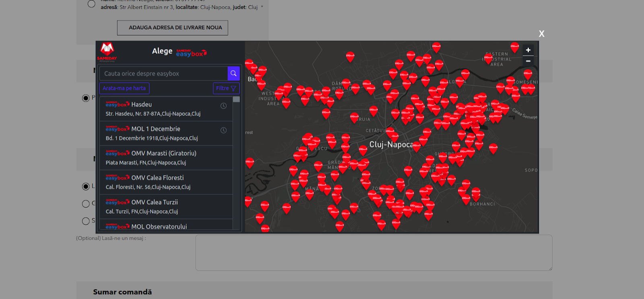Image resolution: width=644 pixels, height=299 pixels.
Task: Click the optional message text area
Action: (374, 253)
